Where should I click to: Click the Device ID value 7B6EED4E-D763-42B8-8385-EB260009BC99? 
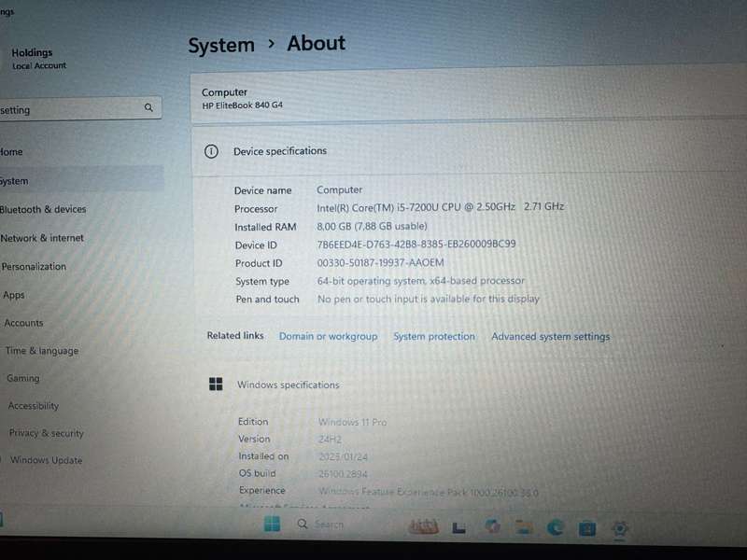[x=416, y=244]
